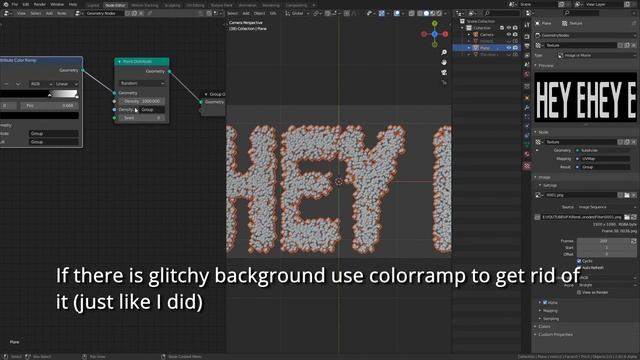The width and height of the screenshot is (640, 360).
Task: Open node editor Add menu
Action: (x=49, y=13)
